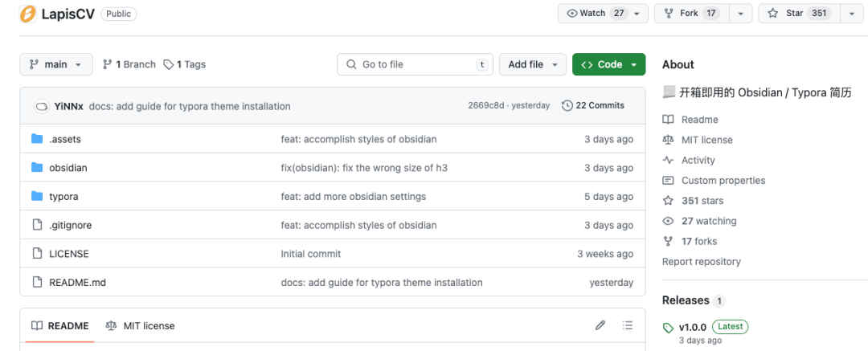Switch to the MIT license tab

point(141,325)
